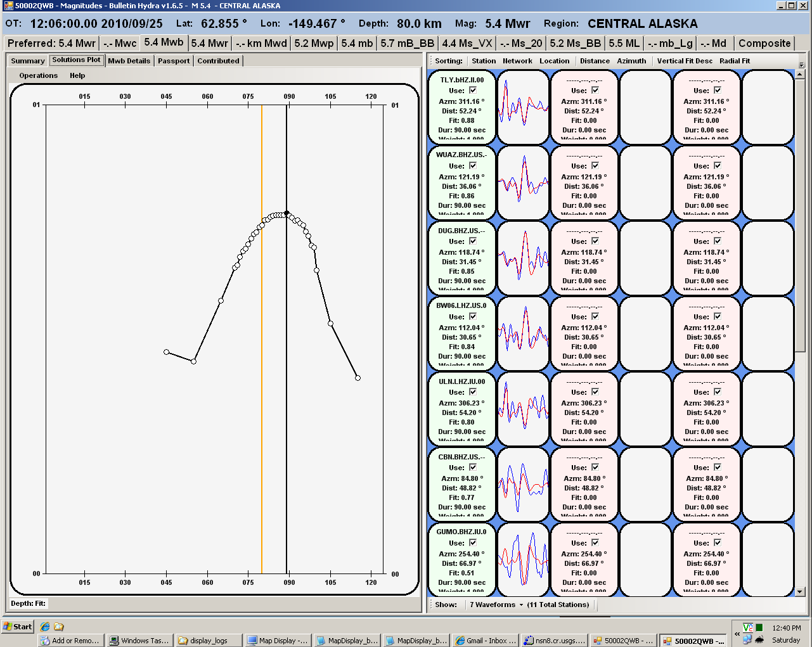Click the waveform list vertical scrollbar thumb
This screenshot has height=647, width=812.
800,215
